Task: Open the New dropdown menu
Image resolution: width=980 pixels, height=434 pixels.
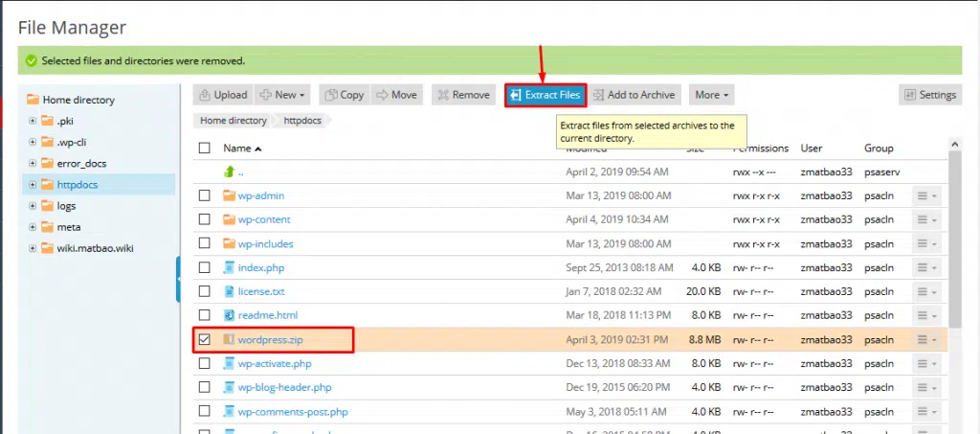Action: 282,95
